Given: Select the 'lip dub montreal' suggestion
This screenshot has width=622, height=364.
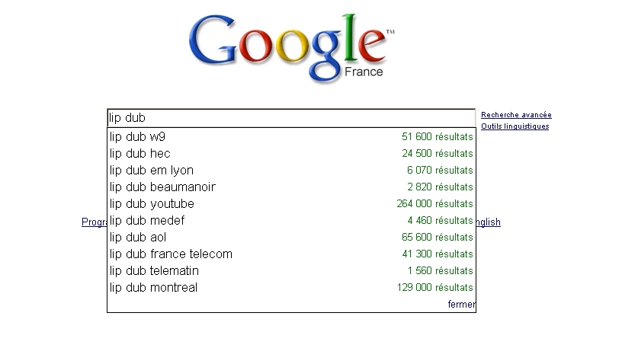Looking at the screenshot, I should click(153, 288).
